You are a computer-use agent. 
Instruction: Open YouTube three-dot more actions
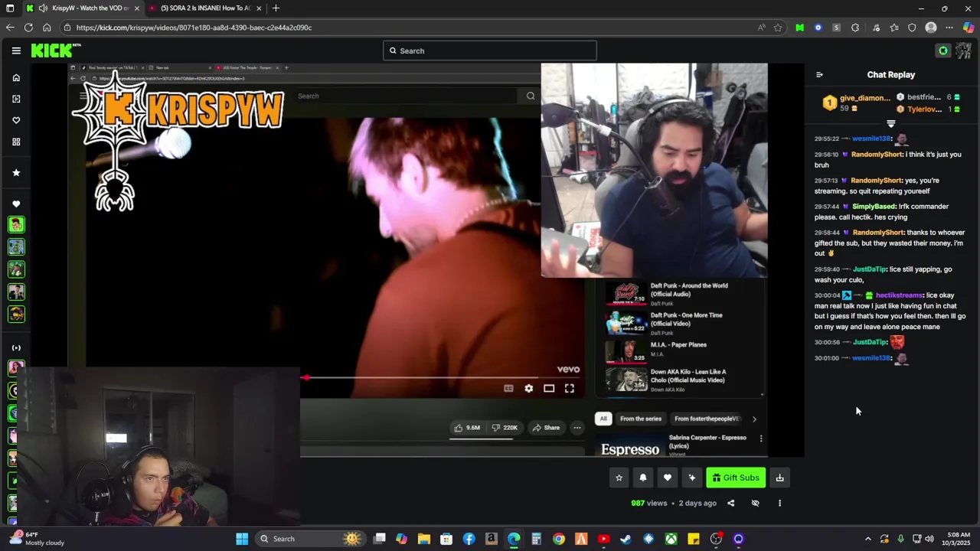[x=577, y=428]
